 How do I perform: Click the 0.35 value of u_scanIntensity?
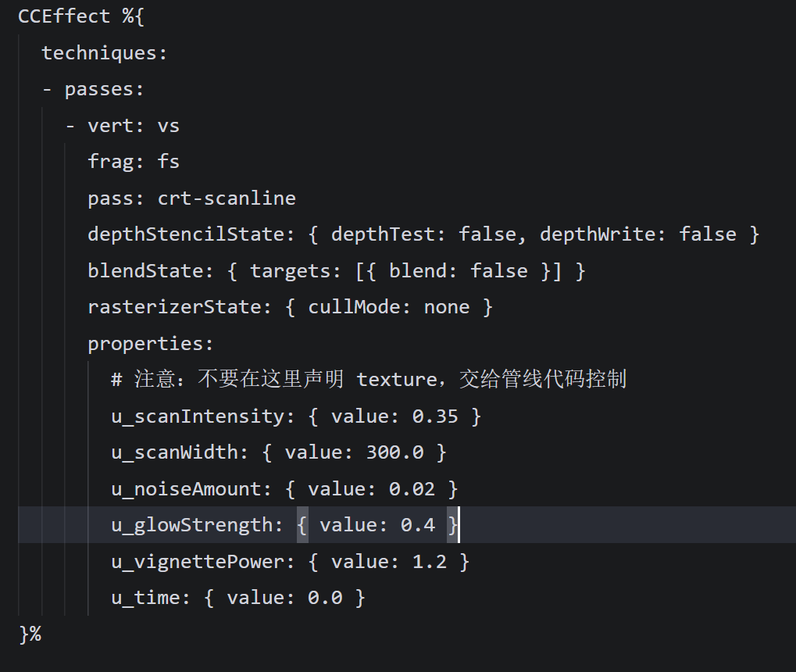point(435,416)
